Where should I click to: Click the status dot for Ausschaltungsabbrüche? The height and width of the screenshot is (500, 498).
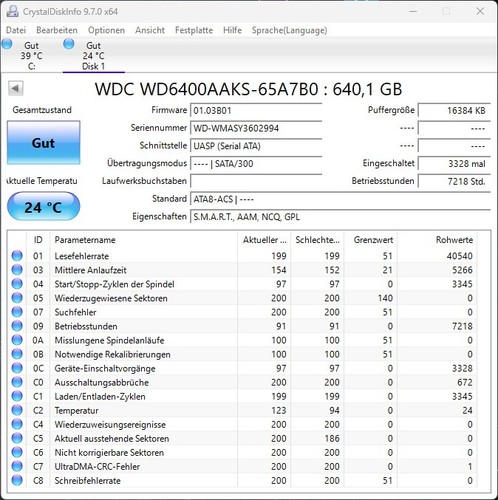(x=17, y=382)
